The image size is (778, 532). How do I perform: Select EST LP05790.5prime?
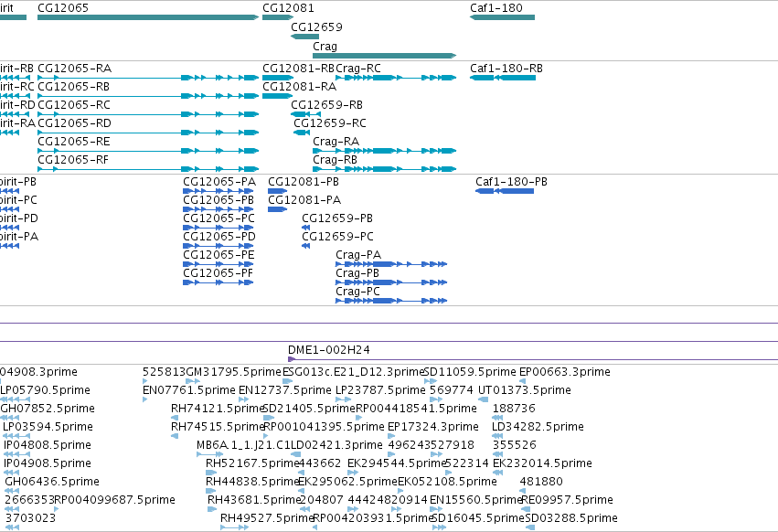pyautogui.click(x=45, y=390)
